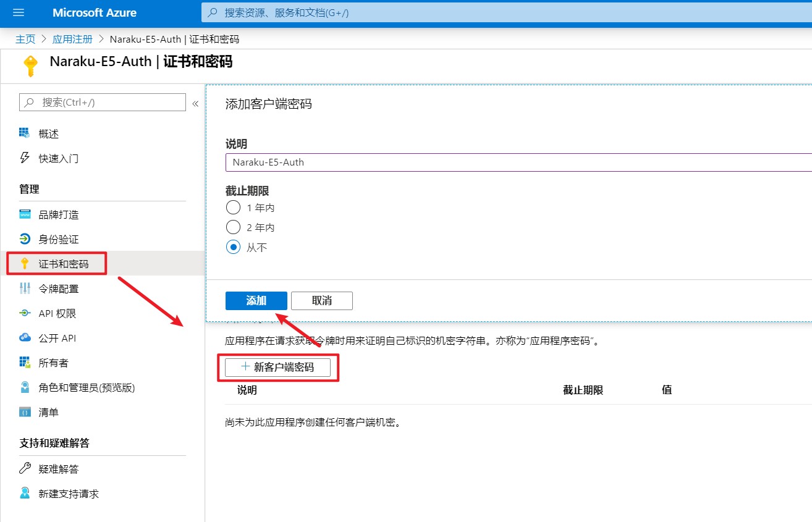
Task: Click the Microsoft Azure logo text
Action: pos(95,12)
